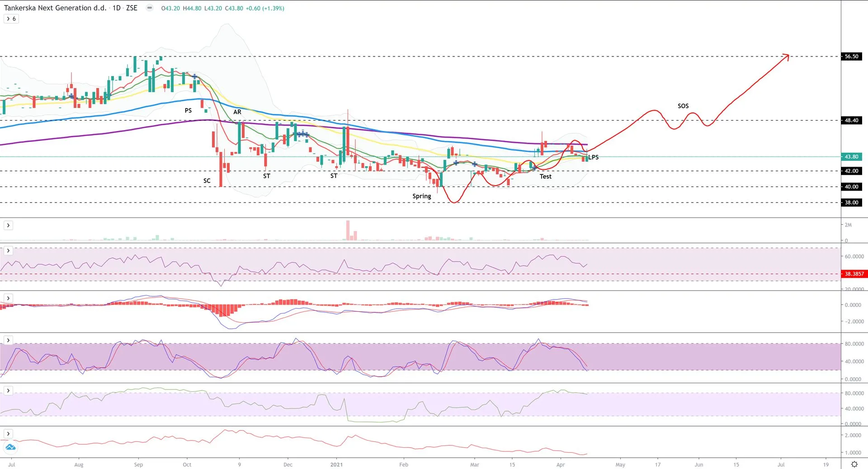Select the Spring text annotation
Screen dimensions: 868x469
[x=421, y=196]
